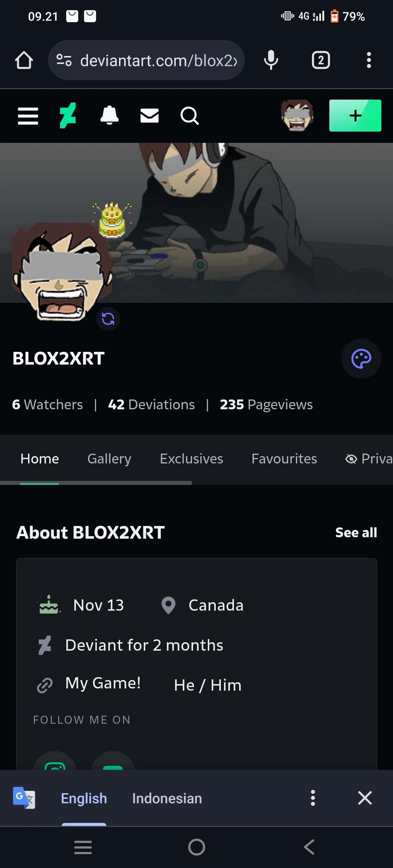Open the Exclusives tab
393x868 pixels.
(191, 459)
